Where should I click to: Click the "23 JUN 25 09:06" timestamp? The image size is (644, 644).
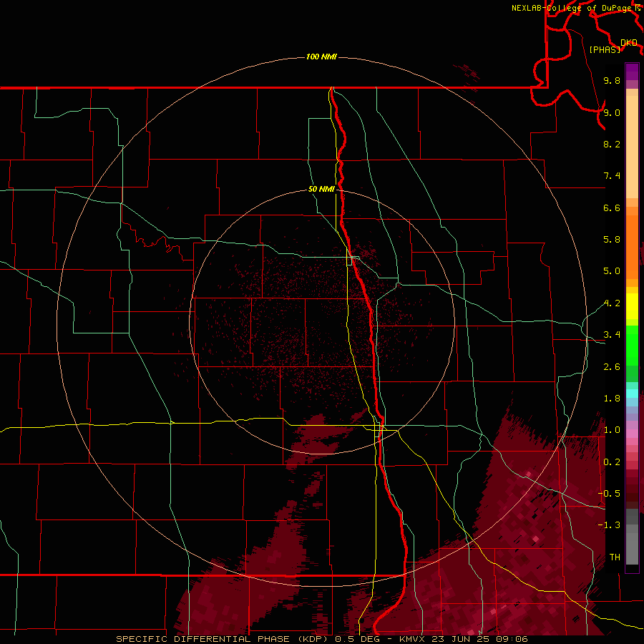[x=479, y=639]
